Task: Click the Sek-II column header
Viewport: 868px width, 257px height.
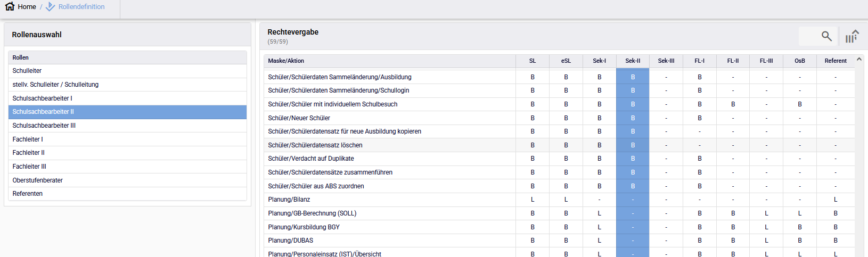Action: tap(633, 61)
